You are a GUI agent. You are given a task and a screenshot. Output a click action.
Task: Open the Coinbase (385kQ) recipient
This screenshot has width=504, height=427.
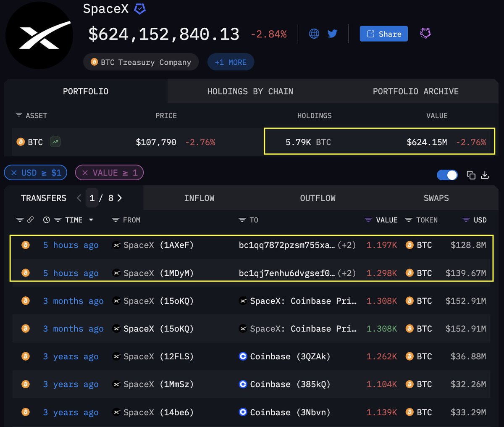click(290, 384)
